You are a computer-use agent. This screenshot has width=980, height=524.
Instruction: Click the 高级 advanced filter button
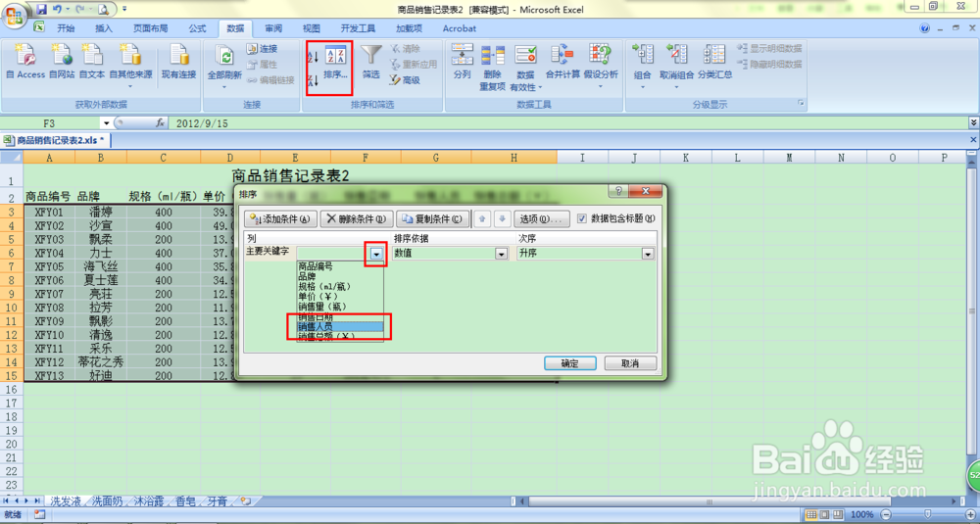coord(405,80)
